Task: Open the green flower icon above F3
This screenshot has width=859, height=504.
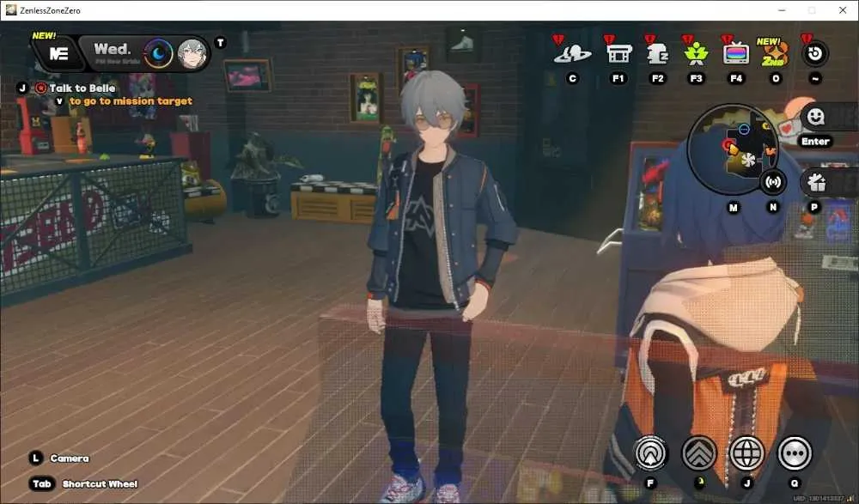Action: pyautogui.click(x=696, y=54)
